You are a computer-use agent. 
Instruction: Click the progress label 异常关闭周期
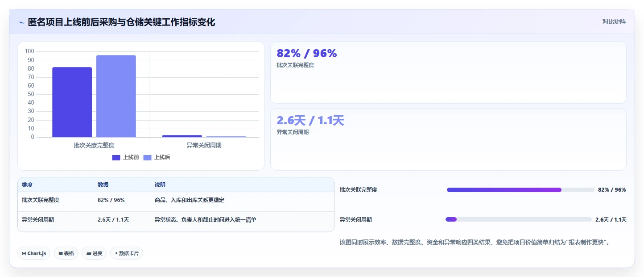point(356,220)
